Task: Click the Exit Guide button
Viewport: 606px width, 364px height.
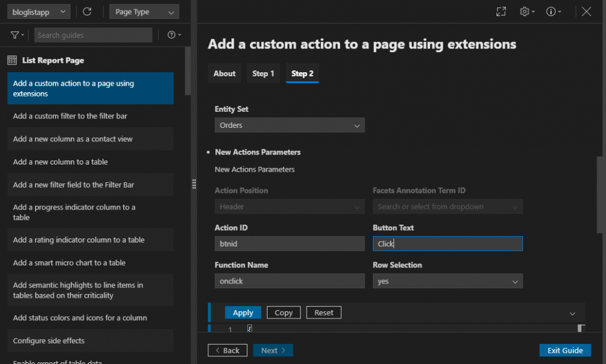Action: [565, 350]
